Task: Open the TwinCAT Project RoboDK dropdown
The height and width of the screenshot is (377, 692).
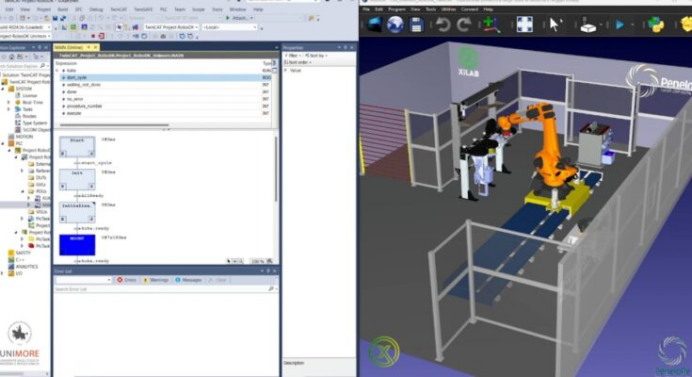Action: tap(171, 27)
